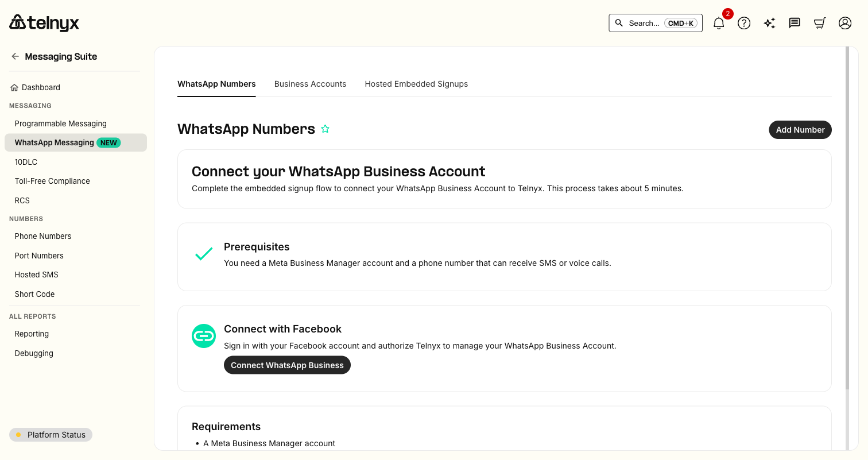Click the Connect with Facebook link icon

click(x=203, y=336)
